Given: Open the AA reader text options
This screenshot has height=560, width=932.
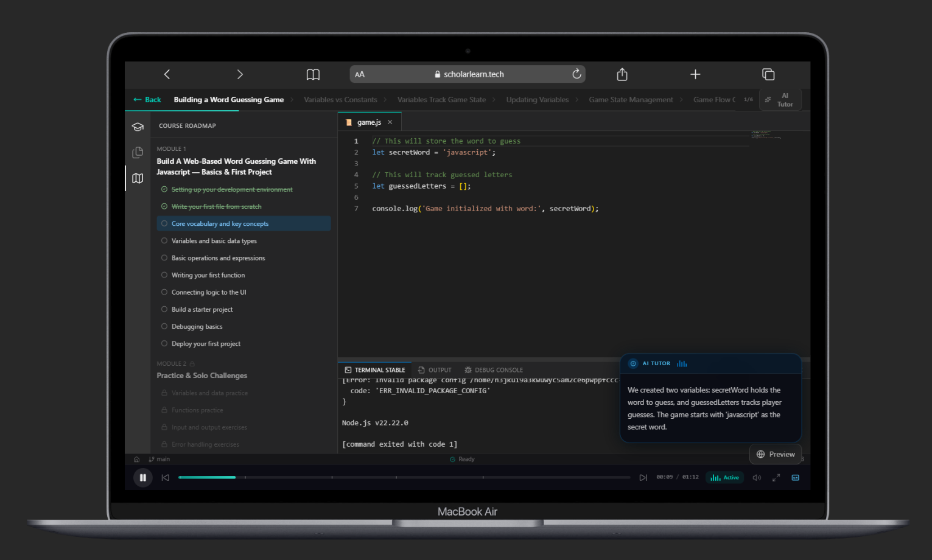Looking at the screenshot, I should tap(360, 74).
